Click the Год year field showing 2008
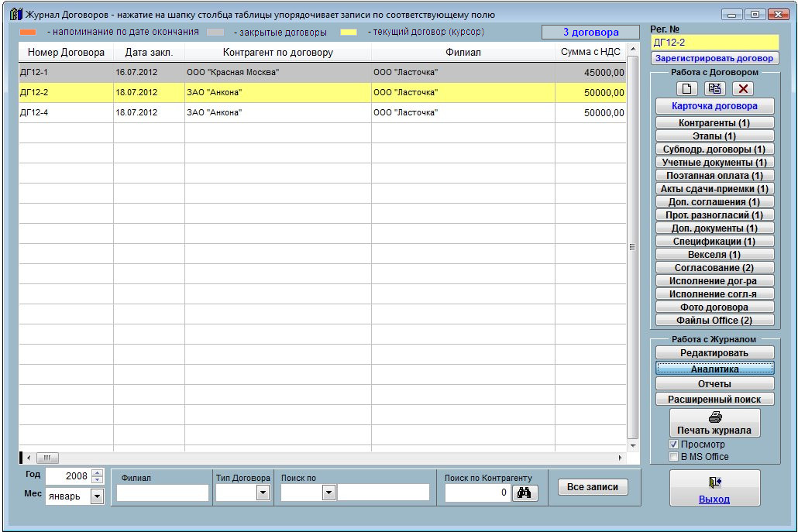 pyautogui.click(x=68, y=476)
